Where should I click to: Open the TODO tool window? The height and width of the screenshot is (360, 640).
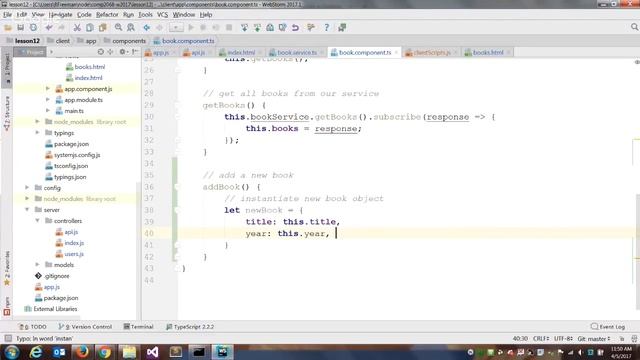click(x=33, y=327)
